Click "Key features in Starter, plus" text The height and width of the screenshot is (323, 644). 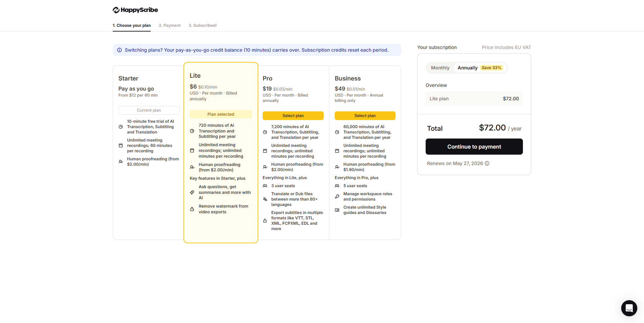(x=217, y=178)
